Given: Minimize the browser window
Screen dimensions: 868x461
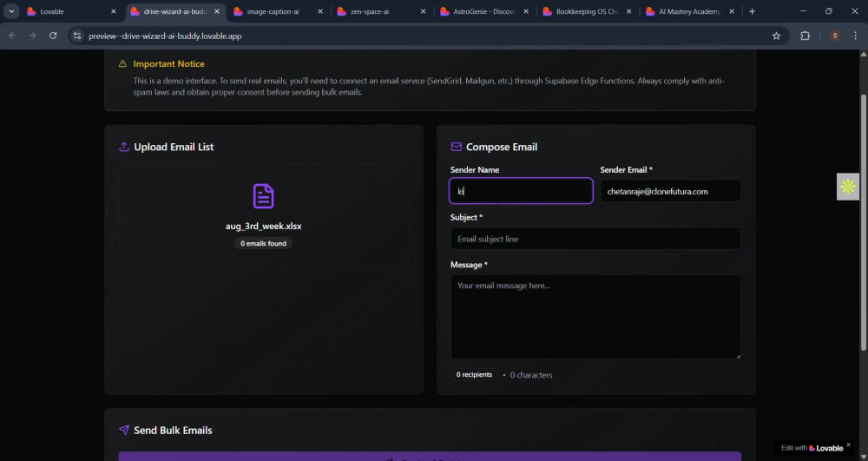Looking at the screenshot, I should click(x=803, y=11).
